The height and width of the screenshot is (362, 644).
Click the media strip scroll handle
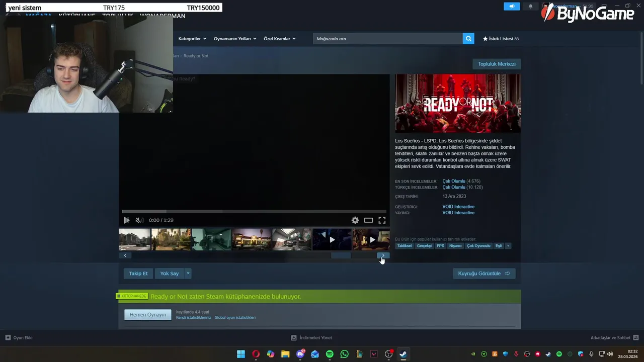pyautogui.click(x=341, y=255)
